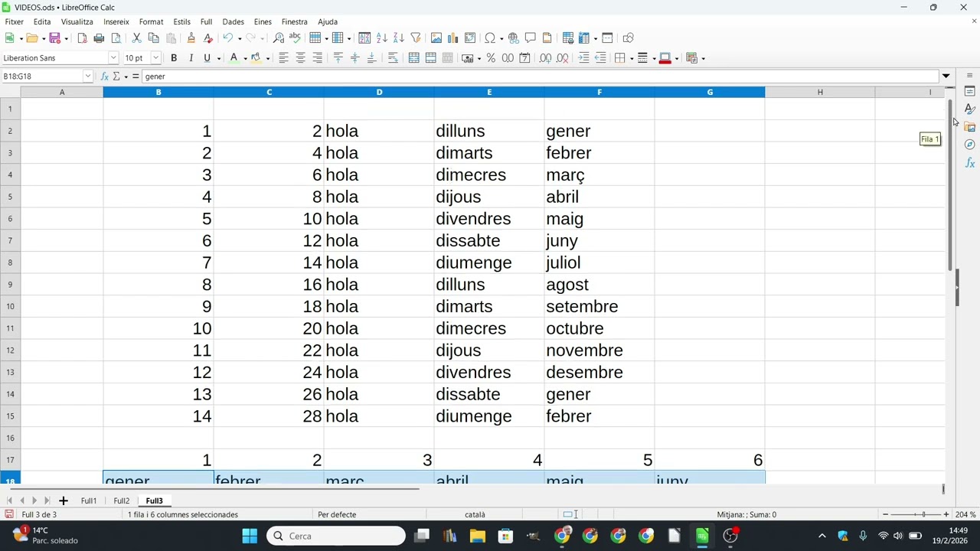
Task: Open conditional formatting dropdown arrow
Action: pos(703,59)
